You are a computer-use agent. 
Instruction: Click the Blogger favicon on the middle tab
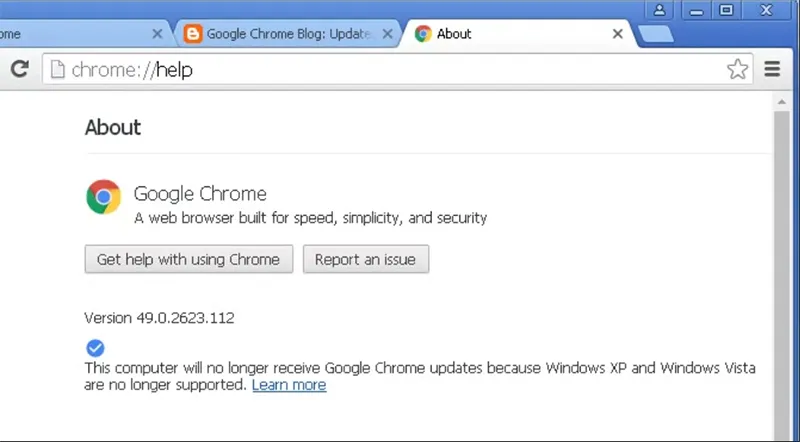193,33
